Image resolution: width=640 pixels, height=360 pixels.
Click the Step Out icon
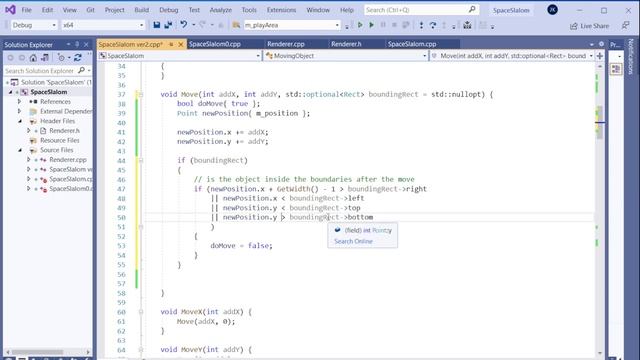[x=444, y=25]
